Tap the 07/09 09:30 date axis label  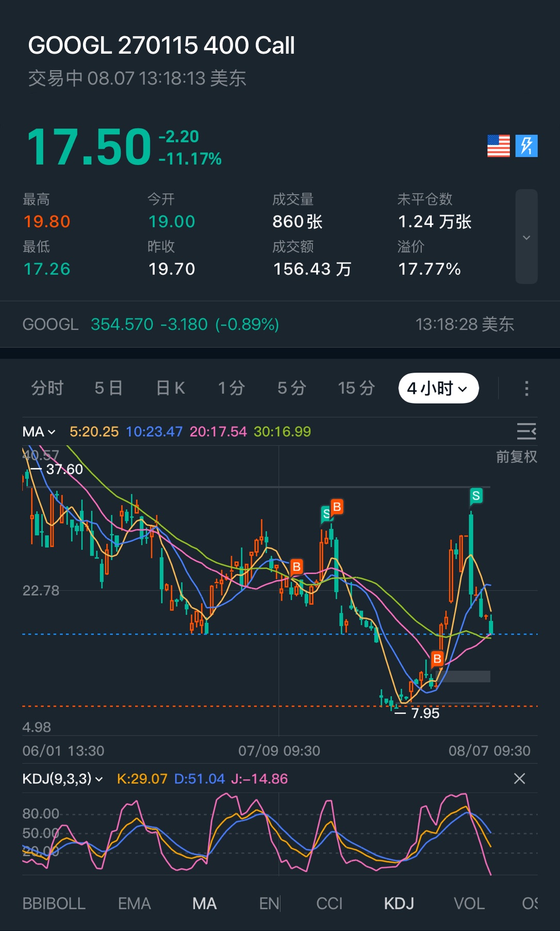click(279, 750)
